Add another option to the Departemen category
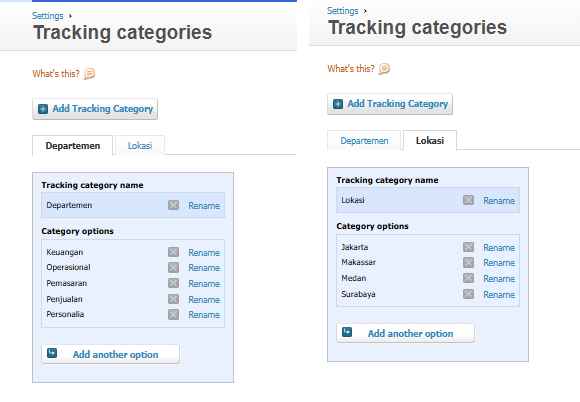The height and width of the screenshot is (402, 580). 111,354
